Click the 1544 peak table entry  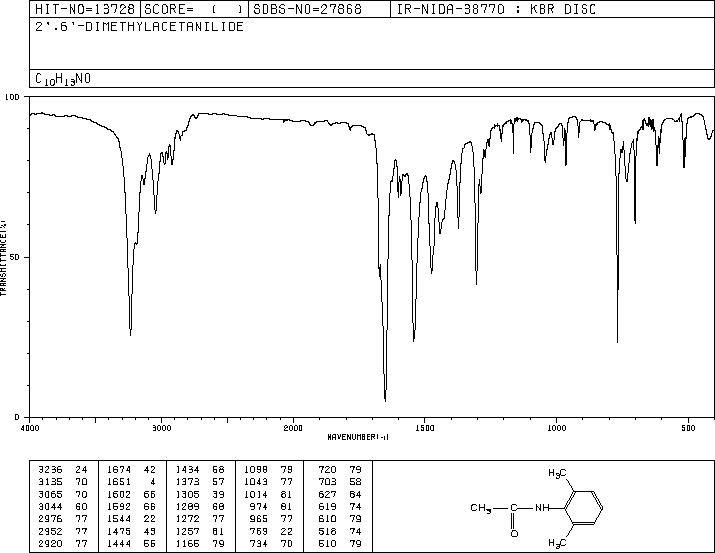click(131, 519)
